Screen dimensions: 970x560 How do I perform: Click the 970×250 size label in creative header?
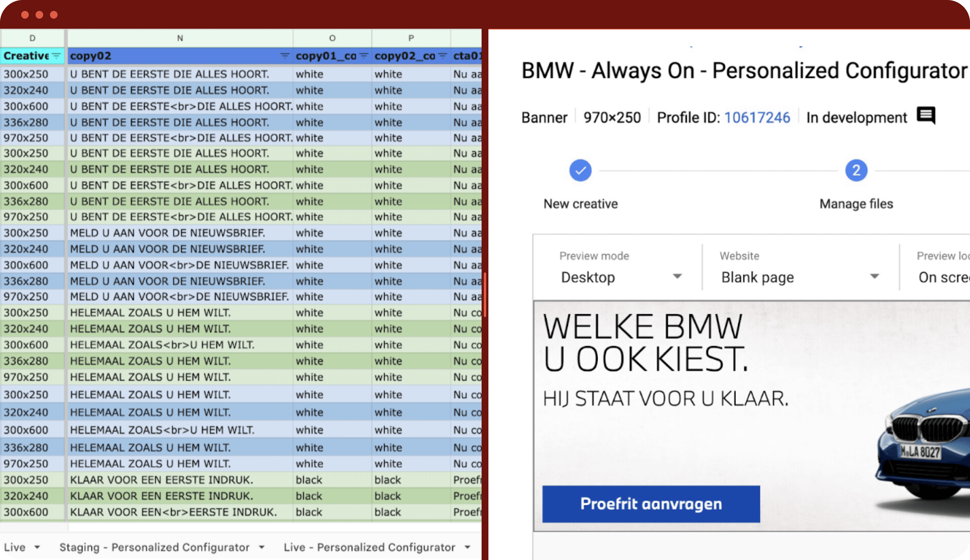click(612, 117)
